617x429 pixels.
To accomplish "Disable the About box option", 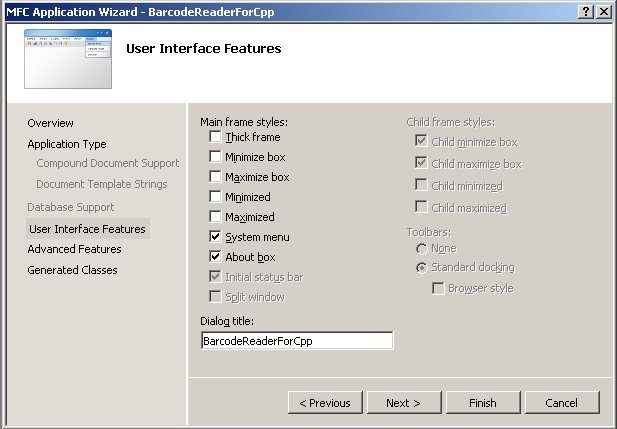I will click(x=215, y=257).
